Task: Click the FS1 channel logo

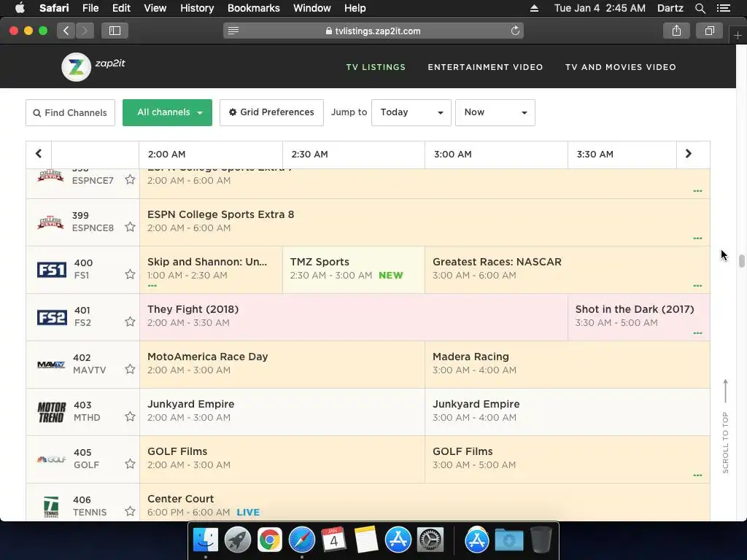Action: pos(52,270)
